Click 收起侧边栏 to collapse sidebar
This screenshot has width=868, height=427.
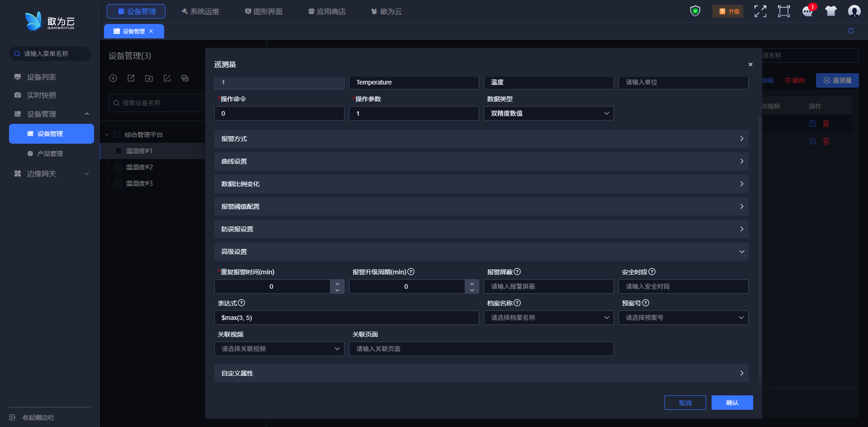click(x=32, y=418)
